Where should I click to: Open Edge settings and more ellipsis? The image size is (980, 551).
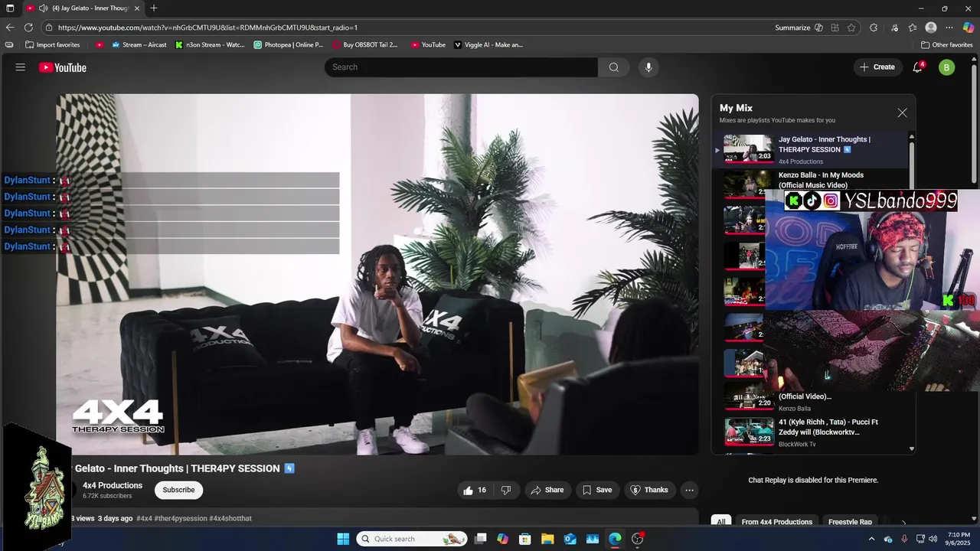(x=950, y=28)
